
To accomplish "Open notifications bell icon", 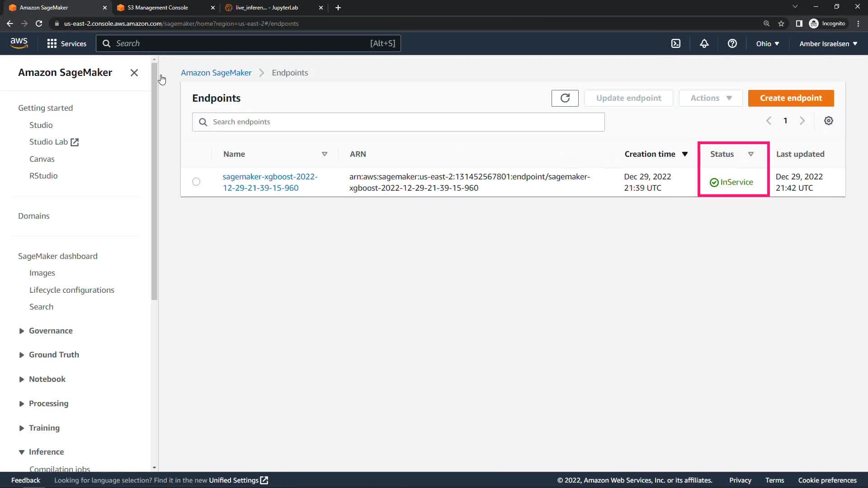I will [x=704, y=43].
